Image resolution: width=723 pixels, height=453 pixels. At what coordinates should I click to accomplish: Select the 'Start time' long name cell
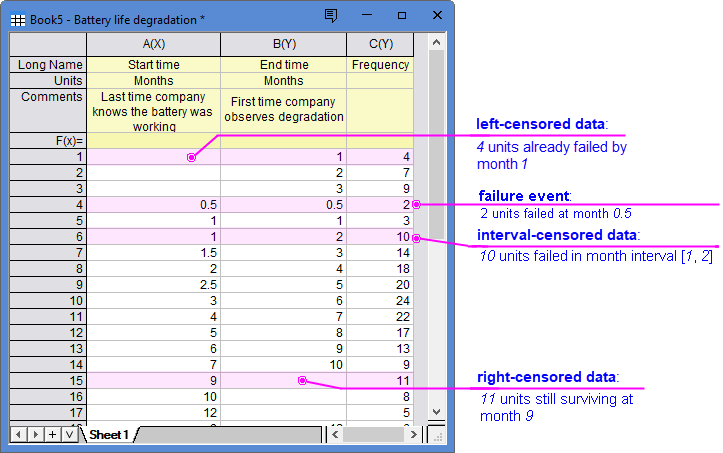[154, 65]
